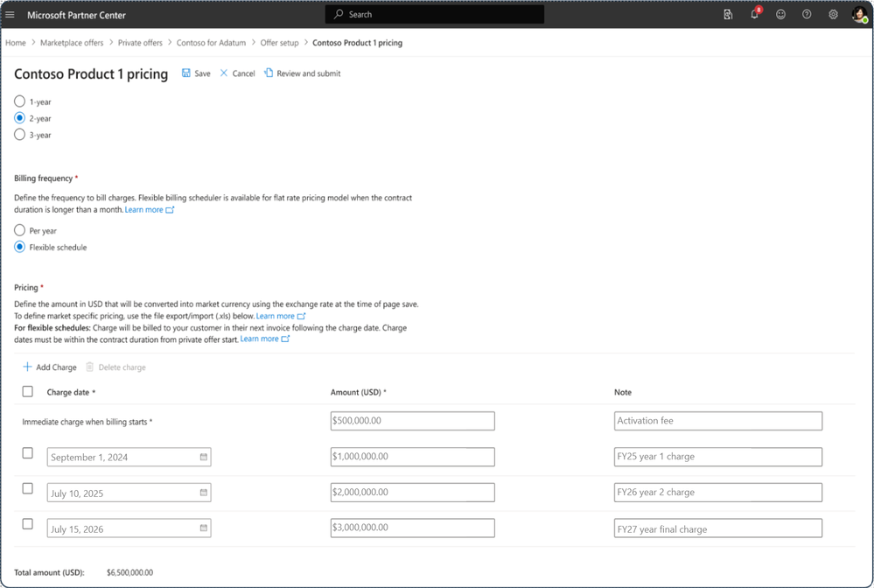
Task: Click the Cancel X icon
Action: pyautogui.click(x=223, y=73)
